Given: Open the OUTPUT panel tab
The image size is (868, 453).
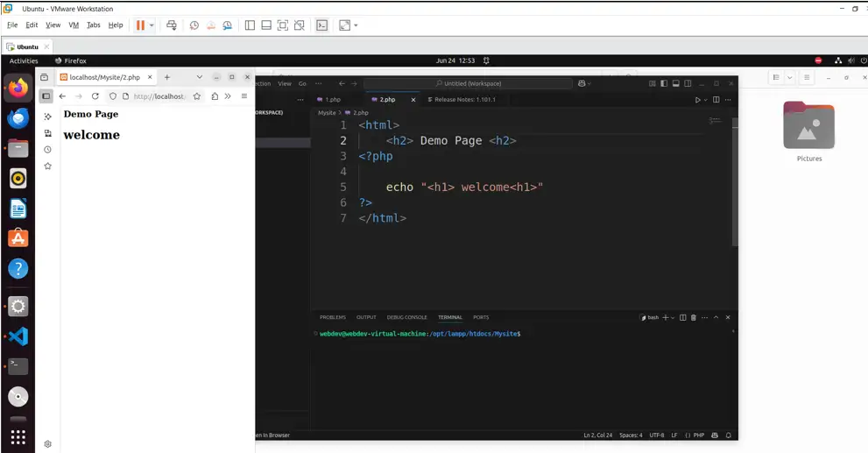Looking at the screenshot, I should pyautogui.click(x=366, y=317).
